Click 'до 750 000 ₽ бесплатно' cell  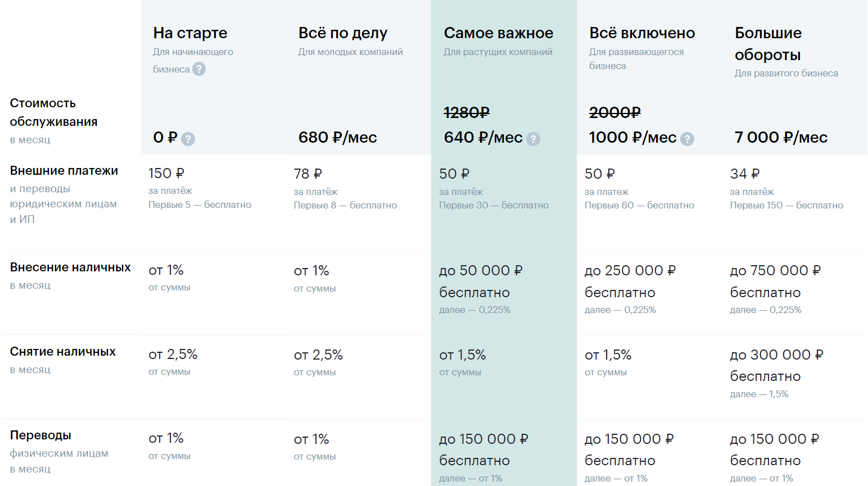pos(775,281)
